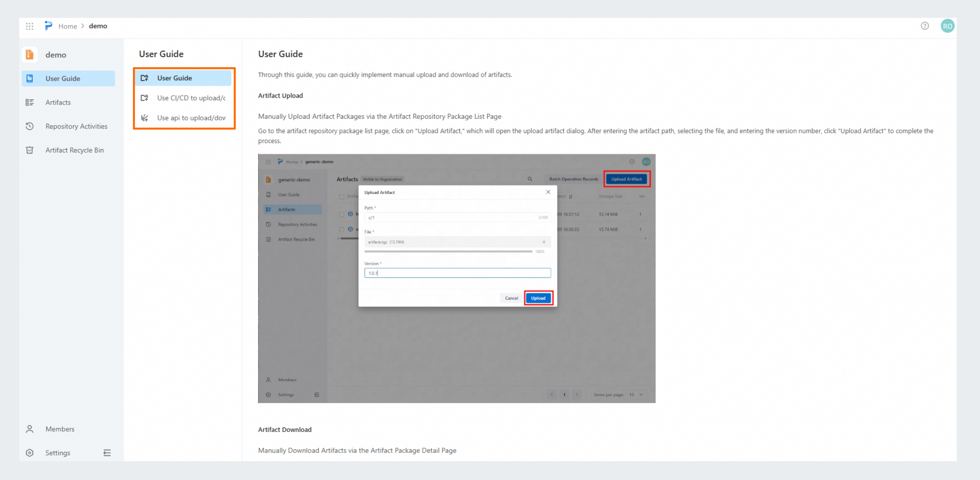Click the demo breadcrumb item
Screen dimensions: 980x480
pos(98,26)
